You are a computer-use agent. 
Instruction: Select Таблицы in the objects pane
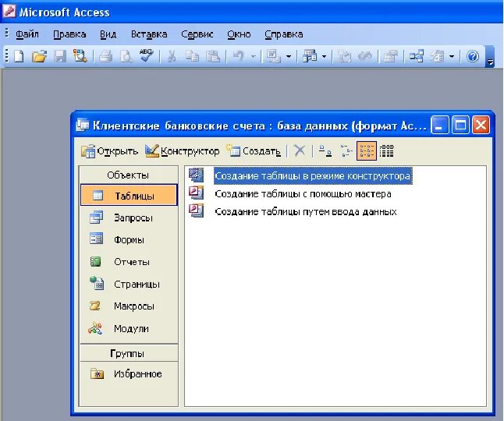click(x=129, y=195)
